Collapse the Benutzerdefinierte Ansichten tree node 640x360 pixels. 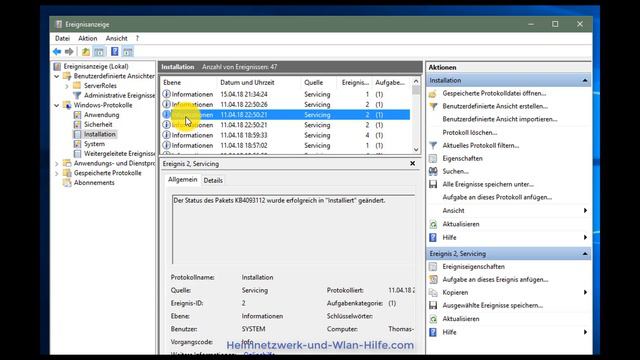coord(57,76)
